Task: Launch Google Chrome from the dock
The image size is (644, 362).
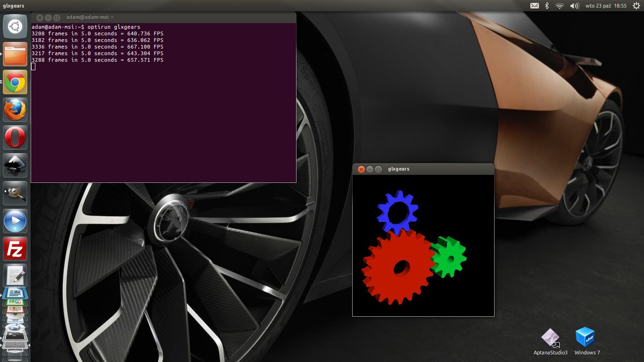Action: pyautogui.click(x=15, y=82)
